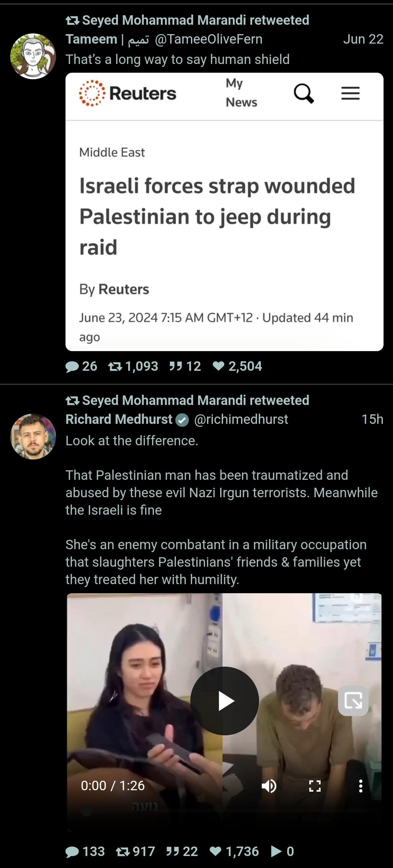Reply to Tameem's tweet via comment icon
This screenshot has height=868, width=393.
(x=72, y=366)
